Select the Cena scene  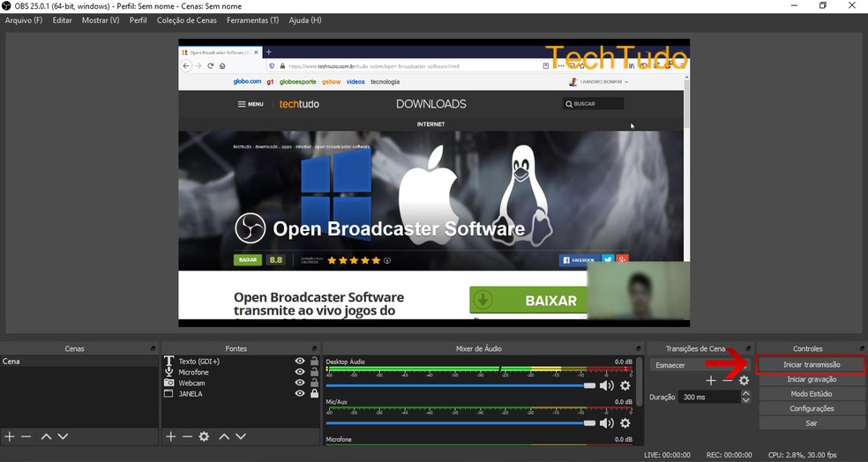[x=79, y=361]
